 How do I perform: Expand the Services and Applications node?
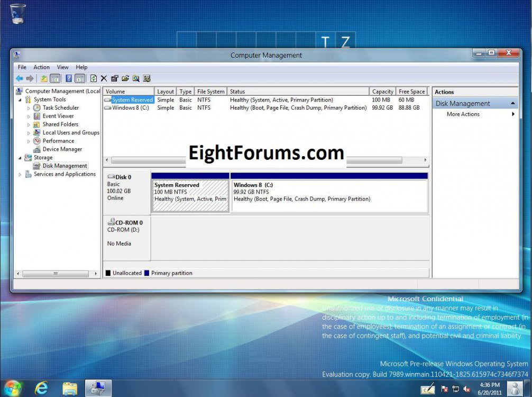pos(21,174)
